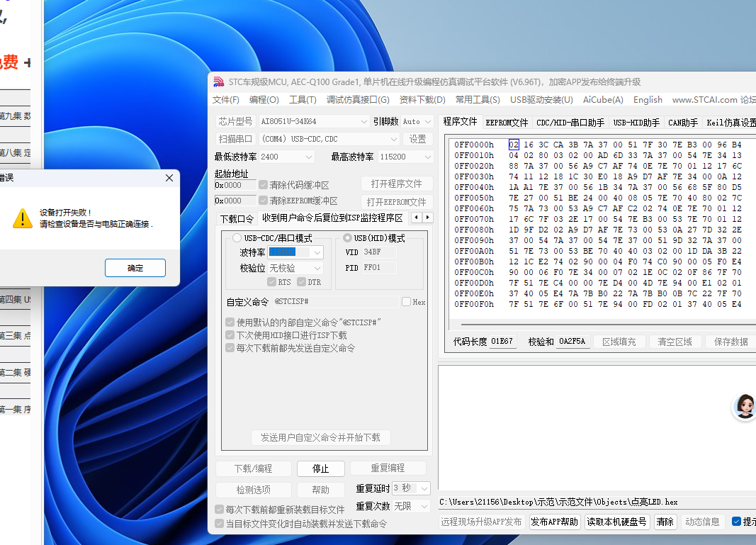Click the assistant avatar icon
756x545 pixels.
[744, 407]
